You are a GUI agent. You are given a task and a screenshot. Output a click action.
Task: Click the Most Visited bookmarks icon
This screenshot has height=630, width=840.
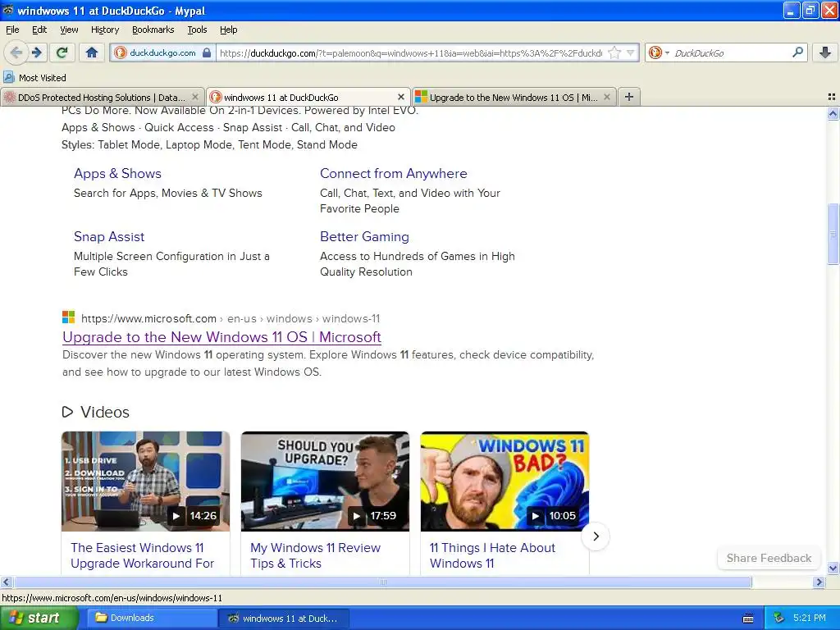click(8, 77)
